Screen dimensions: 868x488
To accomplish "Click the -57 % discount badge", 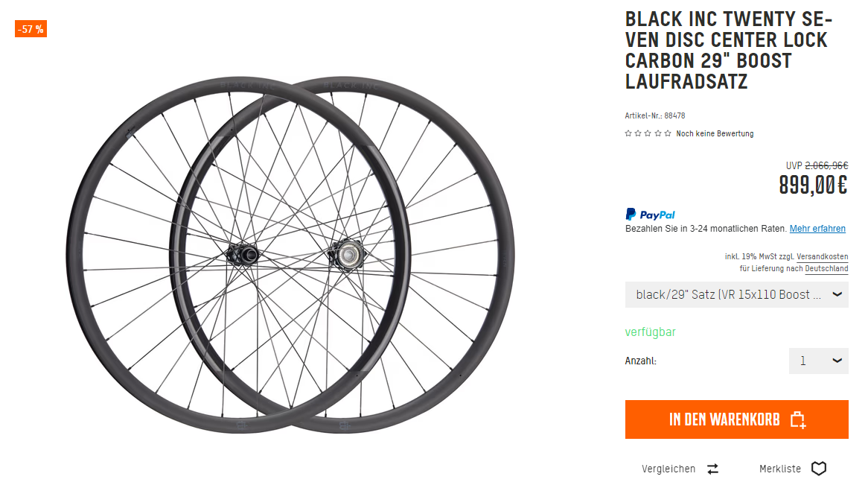I will pos(31,29).
